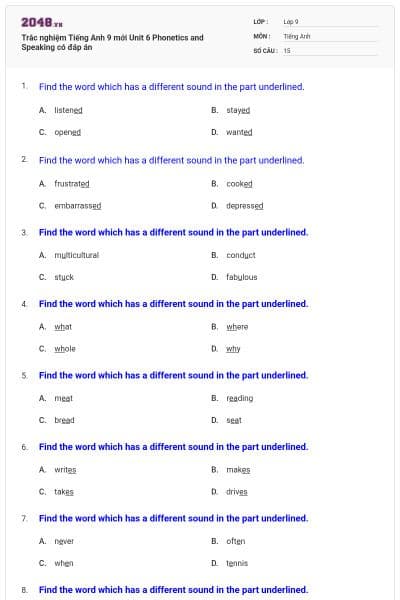Screen dimensions: 400x600
Task: Click the Lớp 9 class field
Action: pyautogui.click(x=330, y=22)
